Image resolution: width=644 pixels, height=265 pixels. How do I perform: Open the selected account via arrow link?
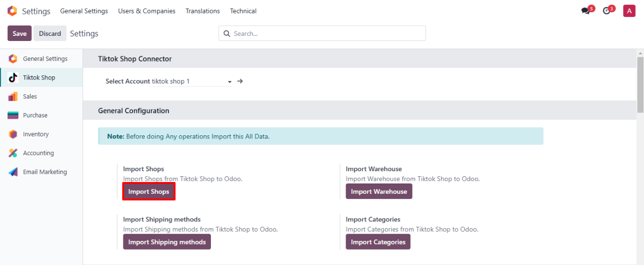240,81
